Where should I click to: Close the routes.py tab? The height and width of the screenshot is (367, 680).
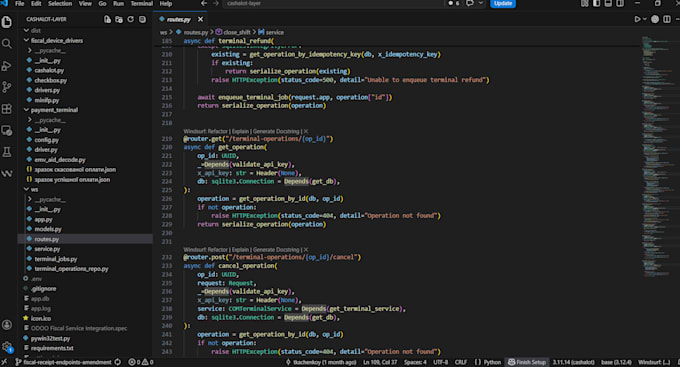coord(200,20)
